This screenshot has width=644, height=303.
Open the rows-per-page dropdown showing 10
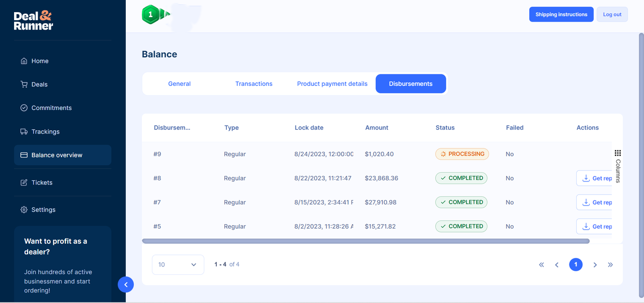(x=178, y=265)
